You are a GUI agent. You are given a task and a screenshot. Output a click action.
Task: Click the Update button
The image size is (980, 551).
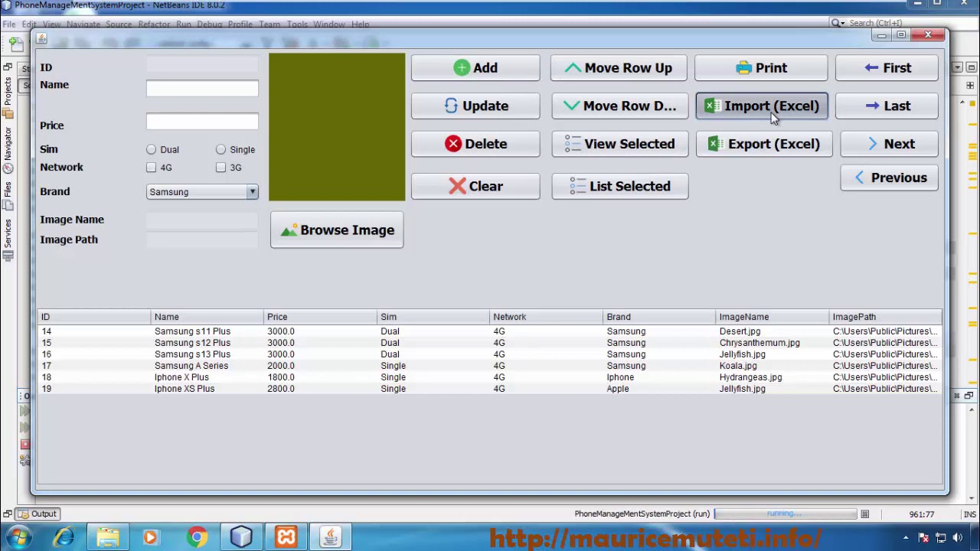point(475,106)
